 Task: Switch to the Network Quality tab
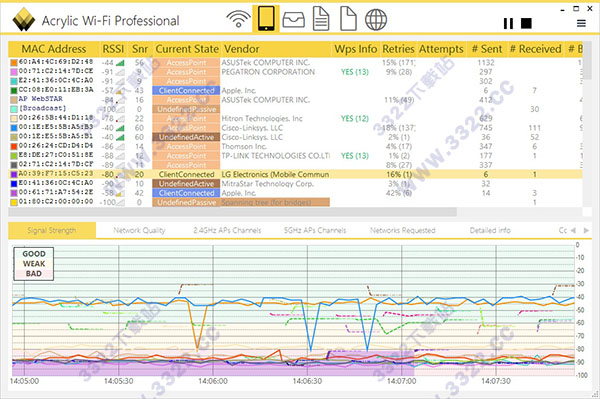(139, 230)
